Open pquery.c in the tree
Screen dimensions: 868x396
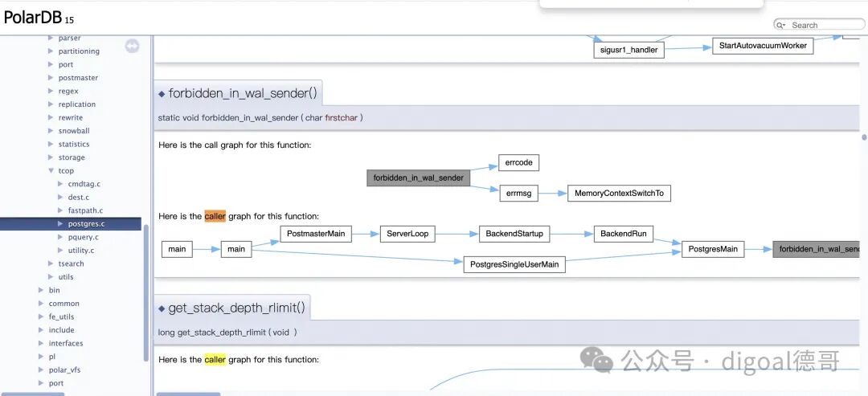pyautogui.click(x=83, y=237)
